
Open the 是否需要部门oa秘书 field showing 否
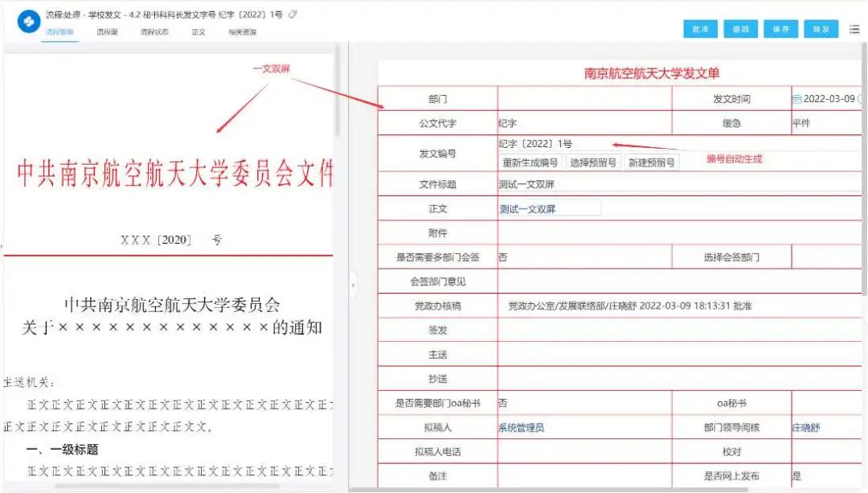[x=584, y=403]
